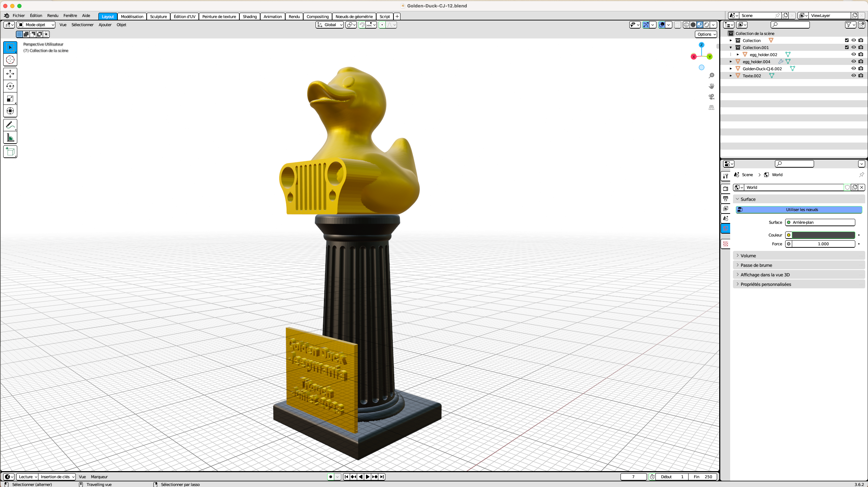This screenshot has height=487, width=868.
Task: Select the 3D Cursor tool
Action: 10,60
